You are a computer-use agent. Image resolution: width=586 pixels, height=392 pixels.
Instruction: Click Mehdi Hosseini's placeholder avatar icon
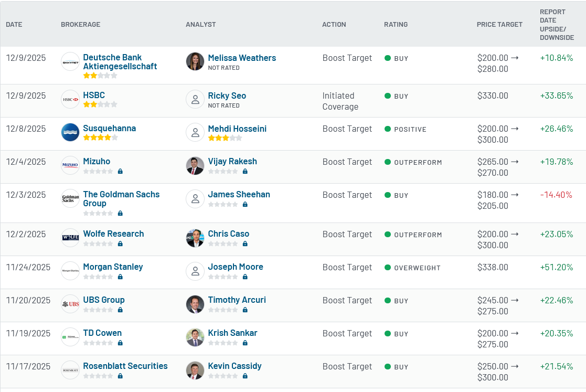(x=195, y=132)
